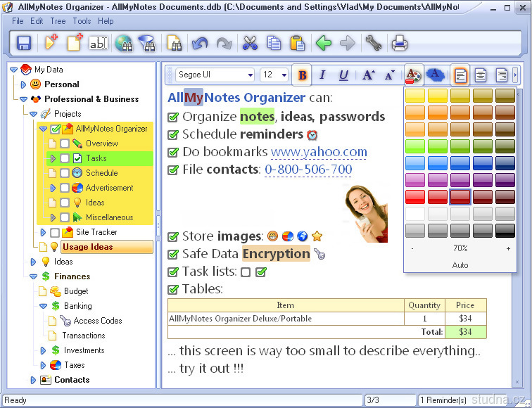The height and width of the screenshot is (408, 532).
Task: Collapse the Projects tree node
Action: pyautogui.click(x=33, y=114)
